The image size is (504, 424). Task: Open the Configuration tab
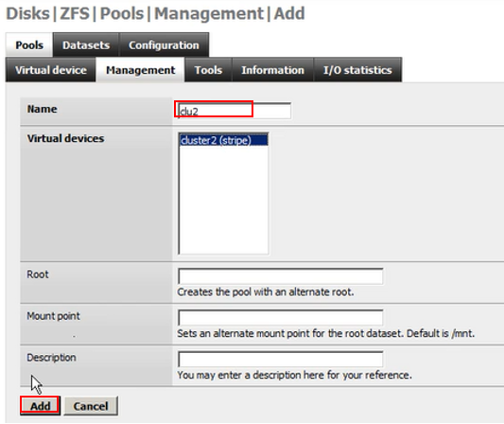point(164,45)
